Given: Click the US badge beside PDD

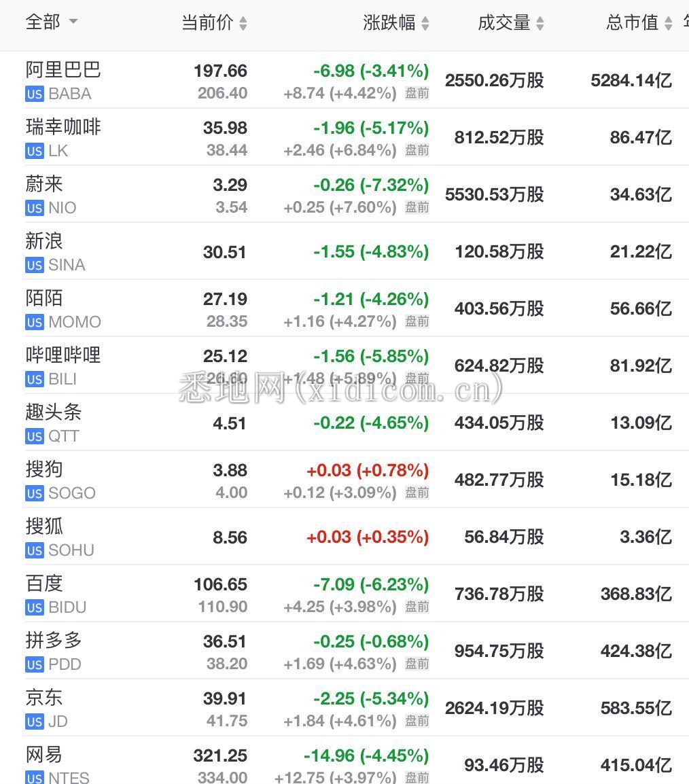Looking at the screenshot, I should pyautogui.click(x=35, y=664).
